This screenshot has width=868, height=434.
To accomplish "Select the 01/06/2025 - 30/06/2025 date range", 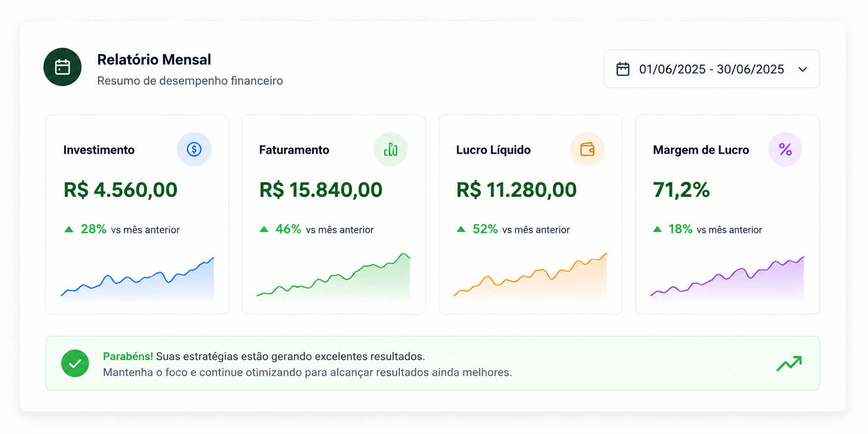I will pos(712,69).
